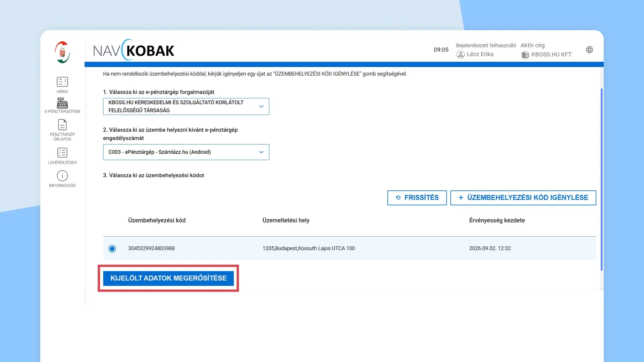Viewport: 644px width, 362px height.
Task: Click the INFORMÁCIÓK menu label
Action: coord(62,186)
